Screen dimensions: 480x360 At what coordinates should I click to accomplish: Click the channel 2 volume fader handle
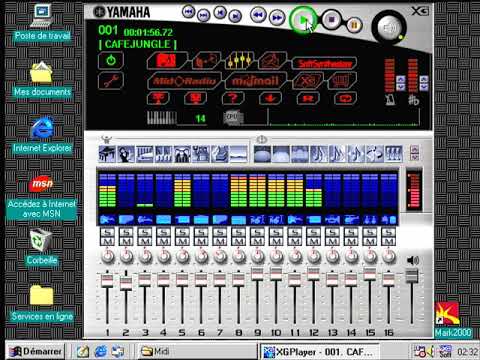pyautogui.click(x=126, y=283)
